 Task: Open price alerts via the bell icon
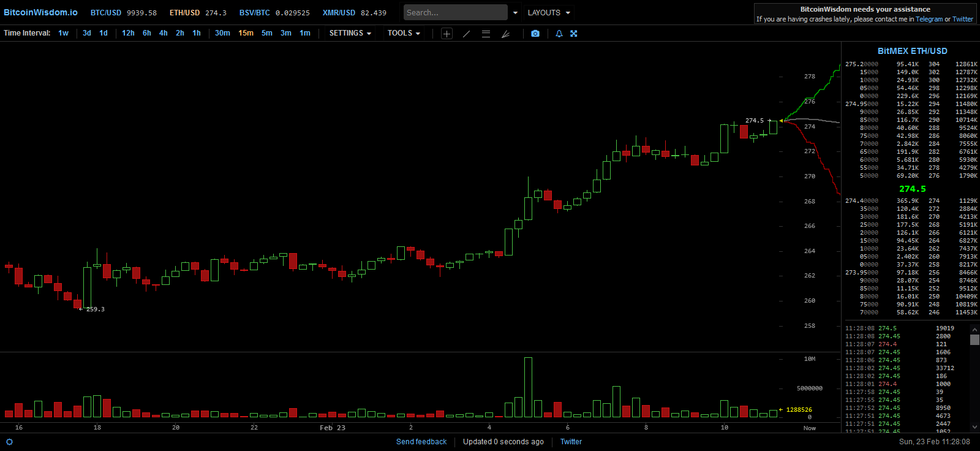tap(559, 34)
